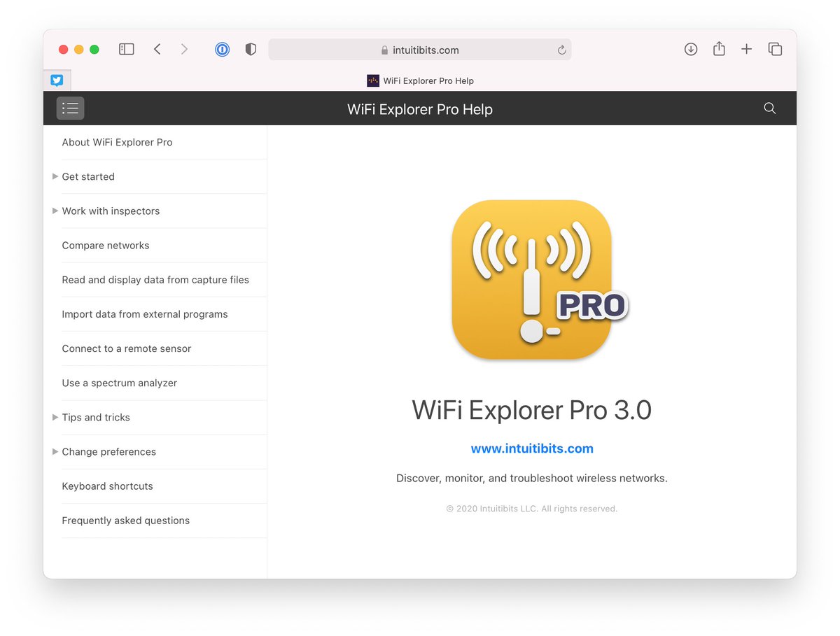The width and height of the screenshot is (840, 636).
Task: Click the Discover, monitor, and troubleshoot tagline
Action: (532, 479)
